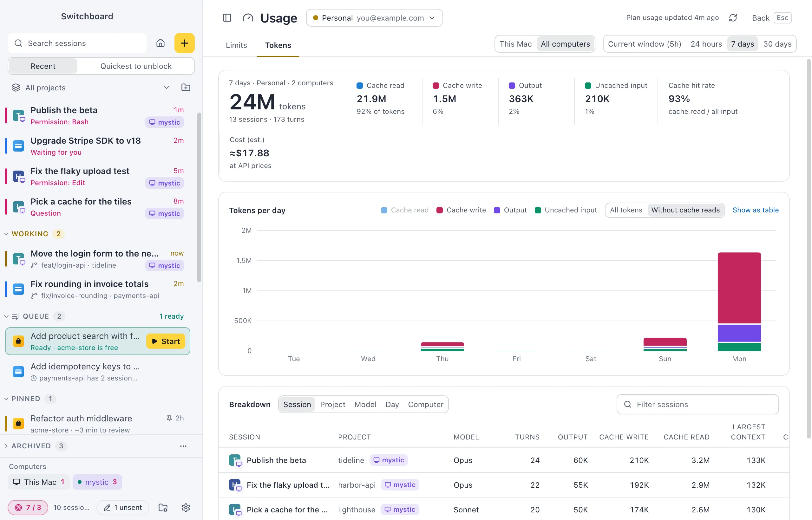Filter sessions by mystic computer chip
Screen dimensions: 812x520
point(97,482)
